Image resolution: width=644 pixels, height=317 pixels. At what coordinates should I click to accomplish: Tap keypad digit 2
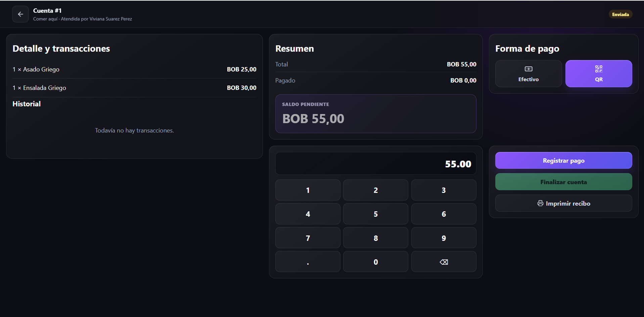pyautogui.click(x=376, y=190)
